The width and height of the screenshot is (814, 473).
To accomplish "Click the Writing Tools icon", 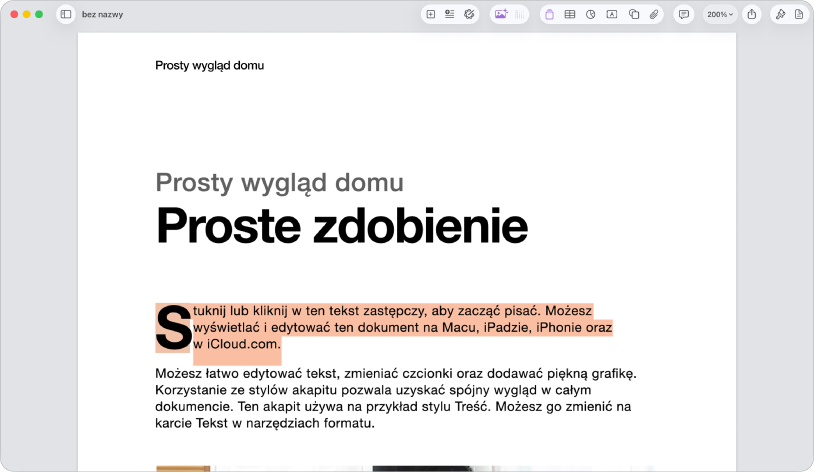I will [x=469, y=15].
